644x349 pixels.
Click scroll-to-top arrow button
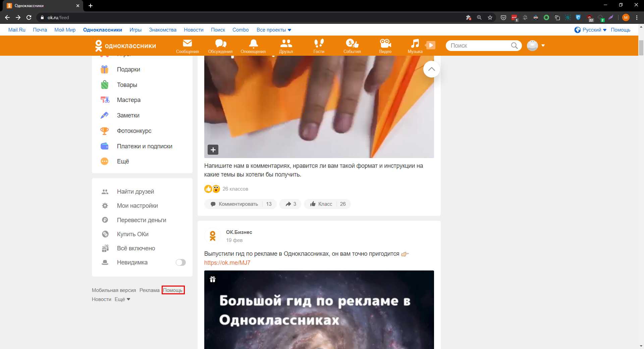pyautogui.click(x=431, y=69)
